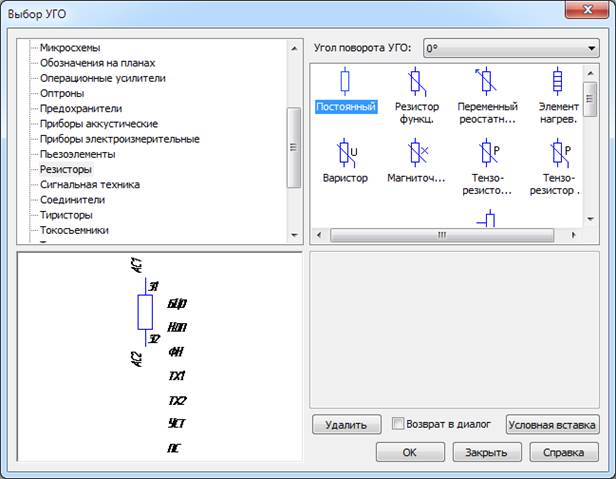
Task: Select Резисторы category
Action: pos(66,169)
